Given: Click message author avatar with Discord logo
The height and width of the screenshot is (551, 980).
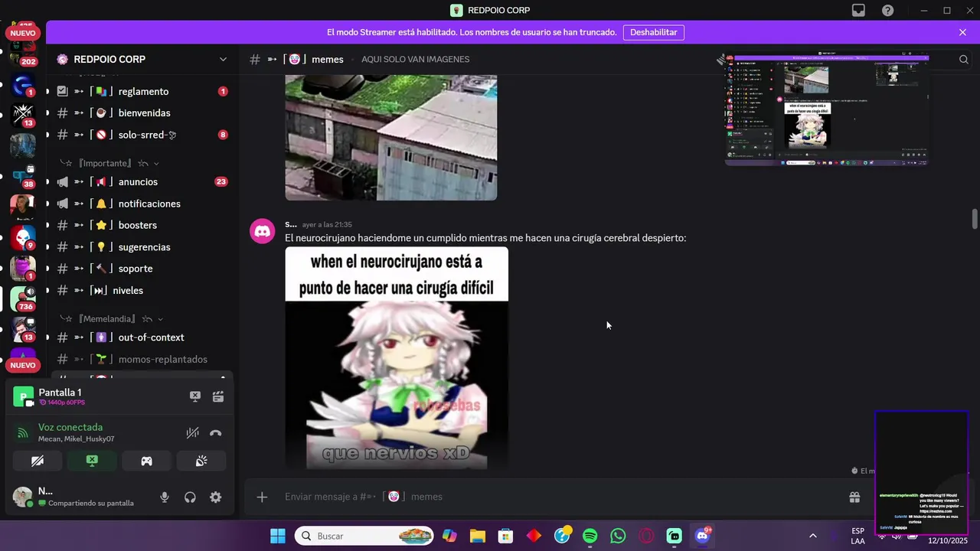Looking at the screenshot, I should [x=263, y=231].
